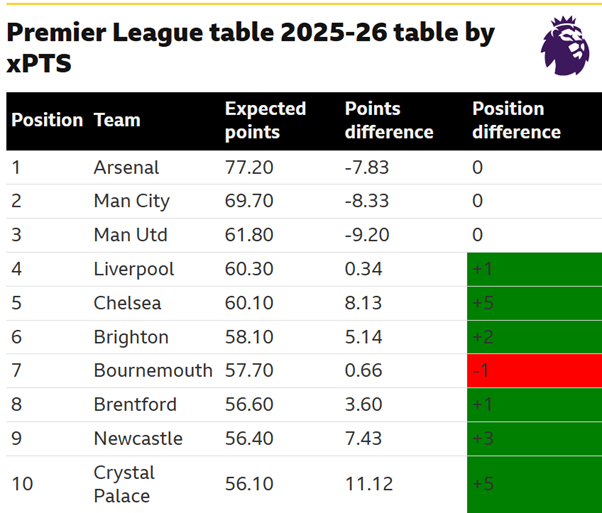
Task: Click Man Utd's points difference -9.20
Action: 367,235
